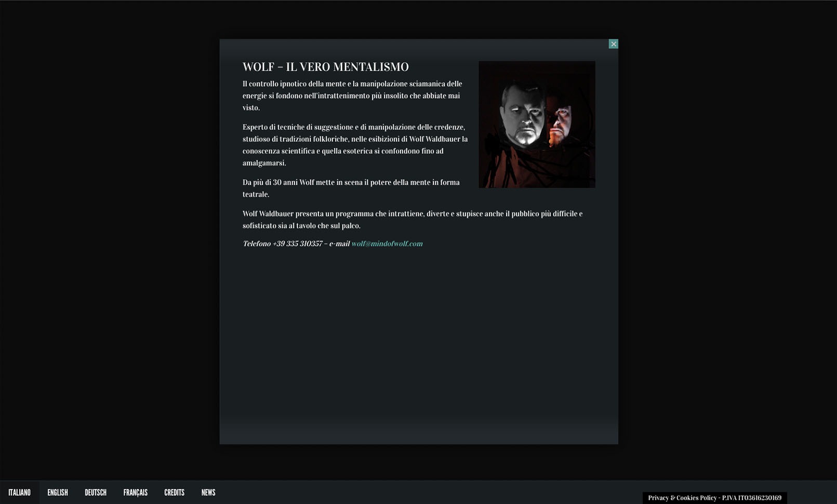This screenshot has height=504, width=837.
Task: Close the Wolf mentalismo popup
Action: tap(613, 44)
